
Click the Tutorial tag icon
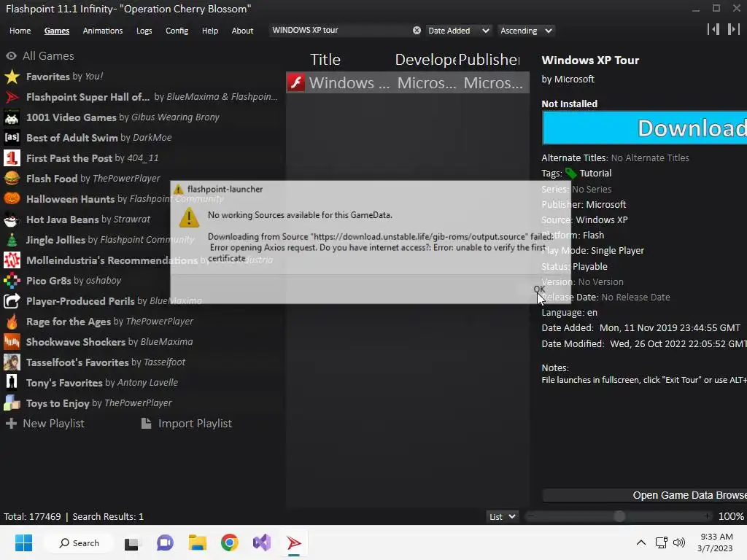[570, 174]
